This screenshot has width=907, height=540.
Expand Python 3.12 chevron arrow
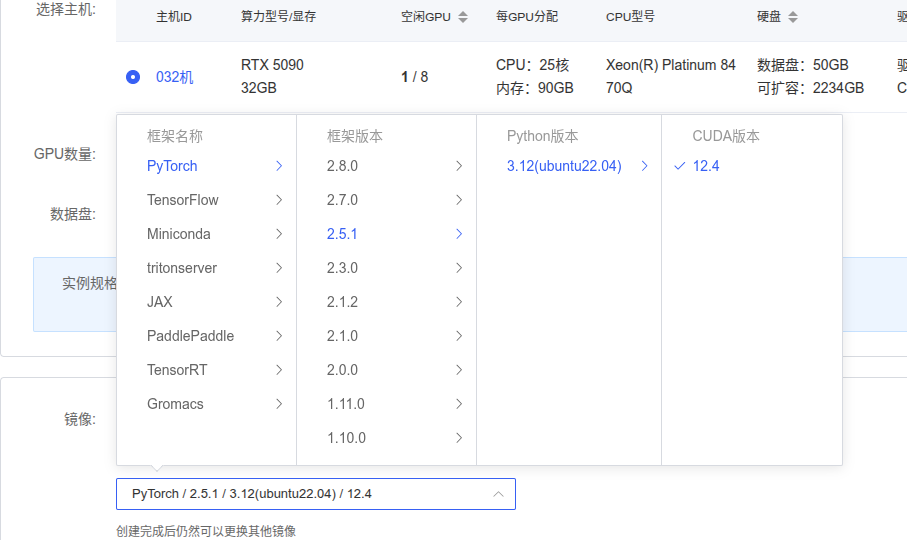[x=644, y=166]
